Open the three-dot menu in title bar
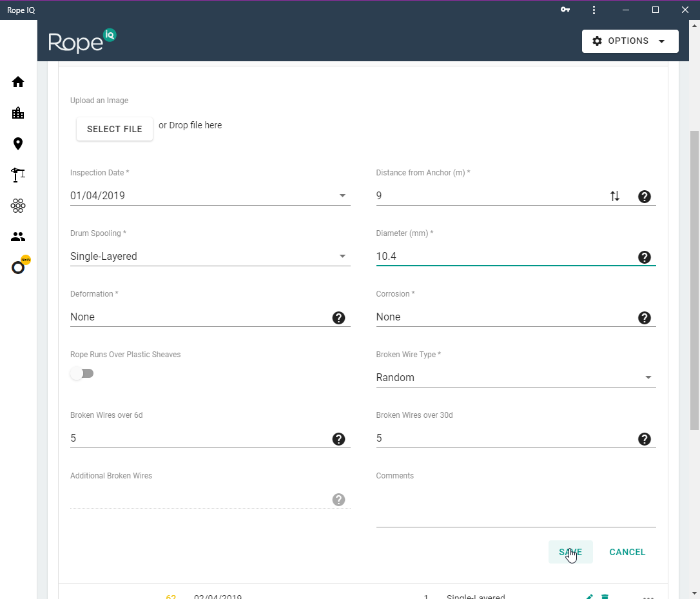The image size is (700, 599). pyautogui.click(x=594, y=10)
